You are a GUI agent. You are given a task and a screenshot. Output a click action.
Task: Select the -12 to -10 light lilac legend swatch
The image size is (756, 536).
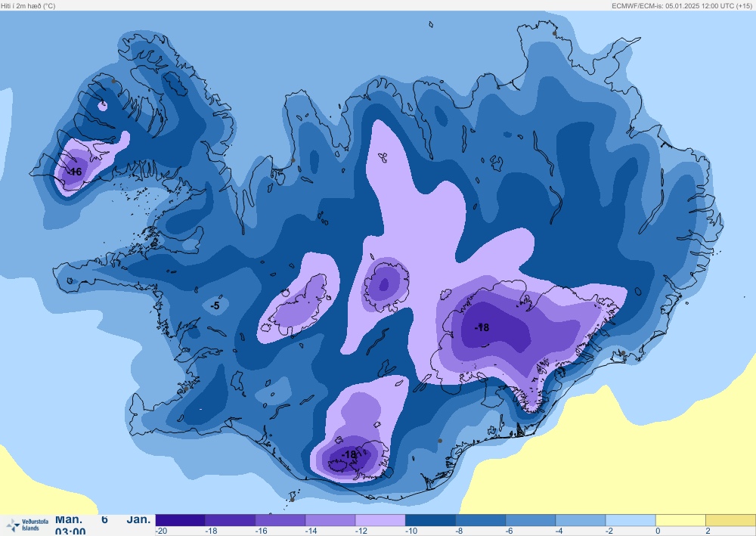click(x=381, y=520)
